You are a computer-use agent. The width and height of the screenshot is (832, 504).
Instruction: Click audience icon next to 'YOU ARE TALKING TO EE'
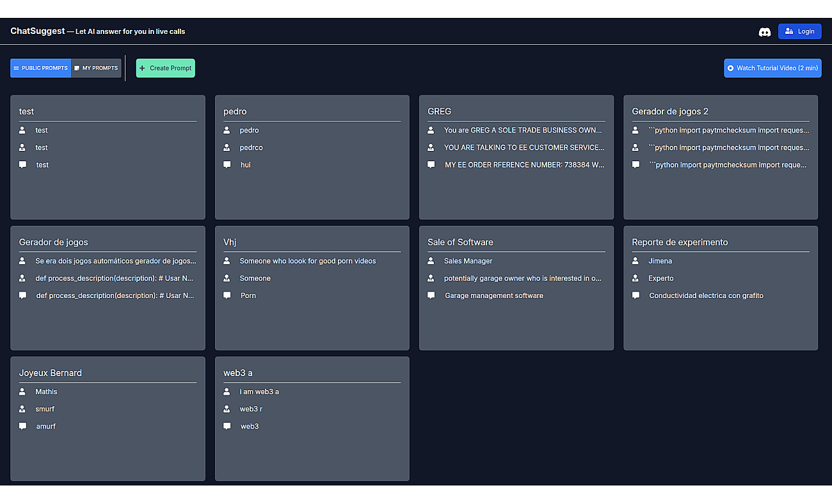click(431, 147)
